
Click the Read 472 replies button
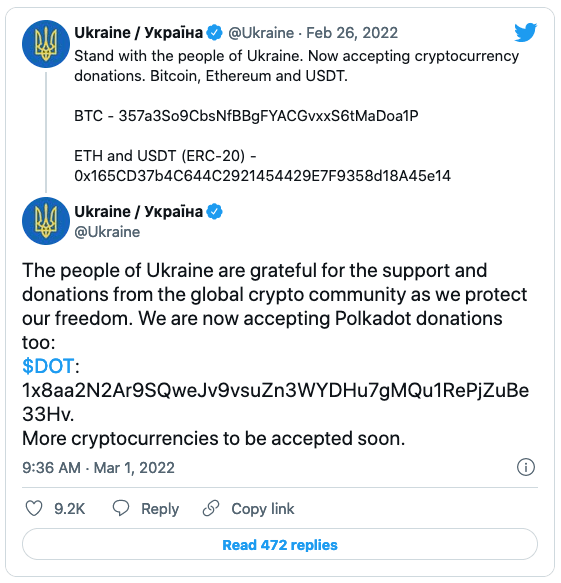click(280, 544)
